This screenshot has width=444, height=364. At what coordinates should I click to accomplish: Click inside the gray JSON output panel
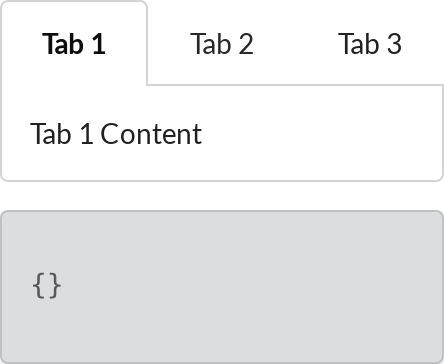pyautogui.click(x=222, y=287)
